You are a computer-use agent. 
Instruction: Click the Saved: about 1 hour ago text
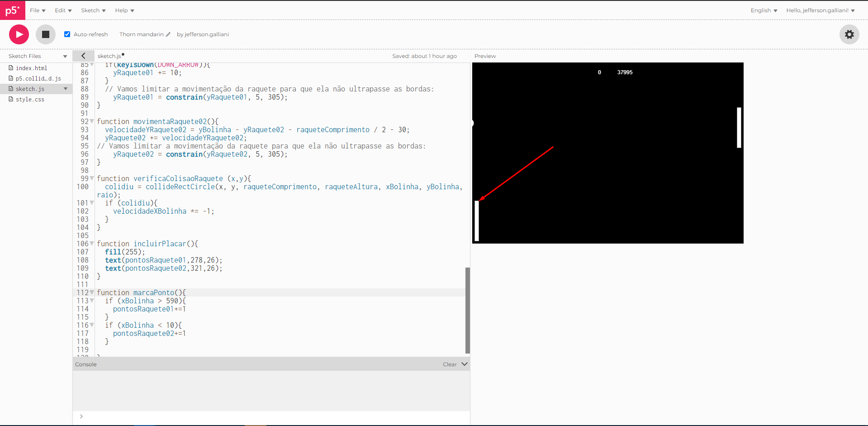[424, 56]
